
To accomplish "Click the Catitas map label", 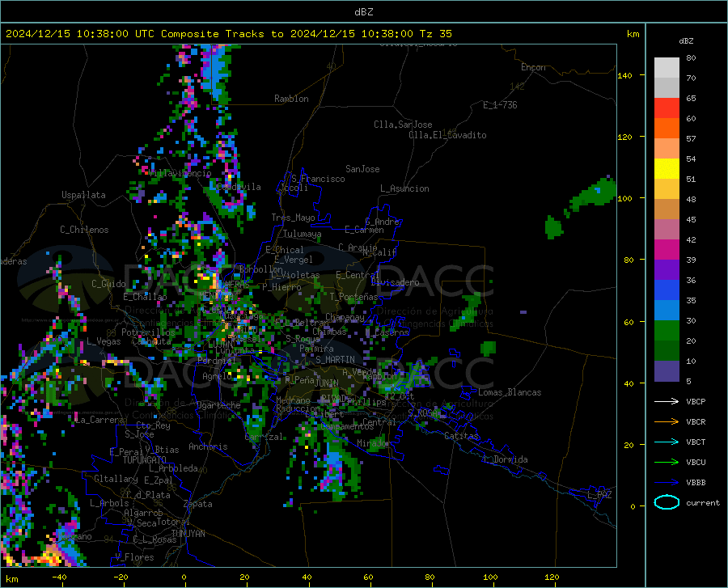I will click(x=462, y=436).
